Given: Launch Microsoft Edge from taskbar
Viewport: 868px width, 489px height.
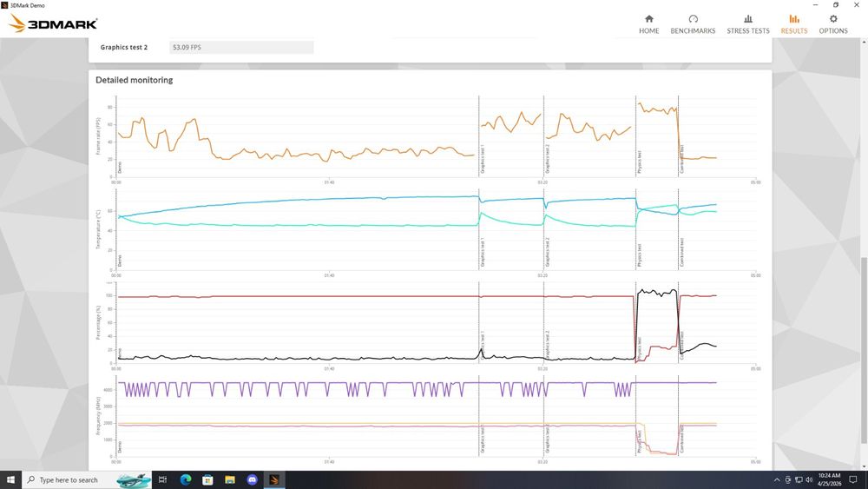Looking at the screenshot, I should [x=186, y=479].
